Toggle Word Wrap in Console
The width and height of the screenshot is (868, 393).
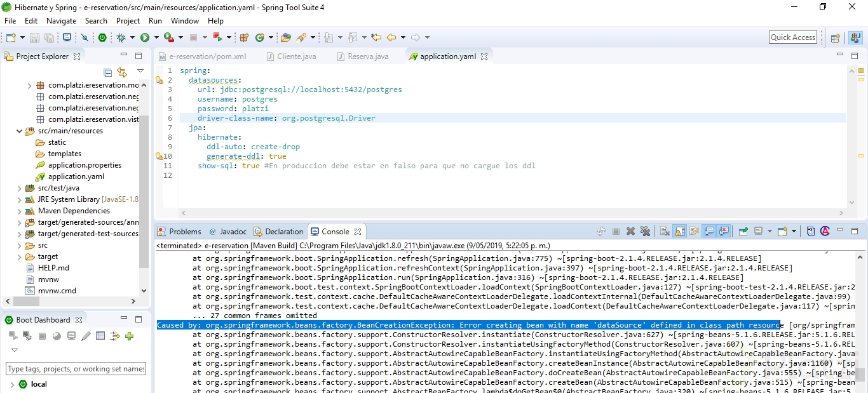pyautogui.click(x=695, y=232)
